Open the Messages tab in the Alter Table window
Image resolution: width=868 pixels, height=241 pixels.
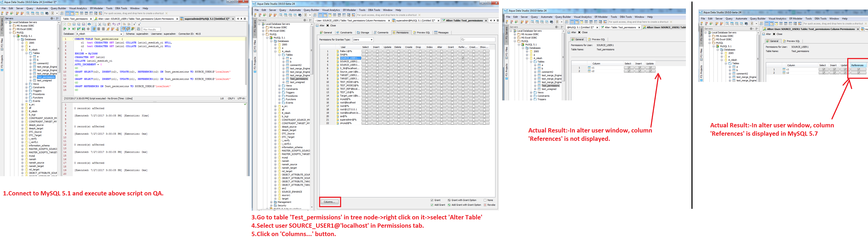(442, 33)
